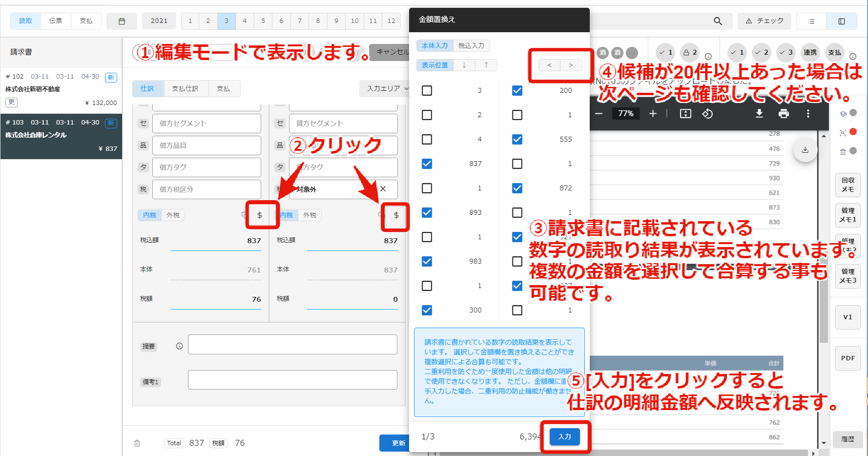Click the info icon beside 摘要
Image resolution: width=868 pixels, height=456 pixels.
[179, 346]
